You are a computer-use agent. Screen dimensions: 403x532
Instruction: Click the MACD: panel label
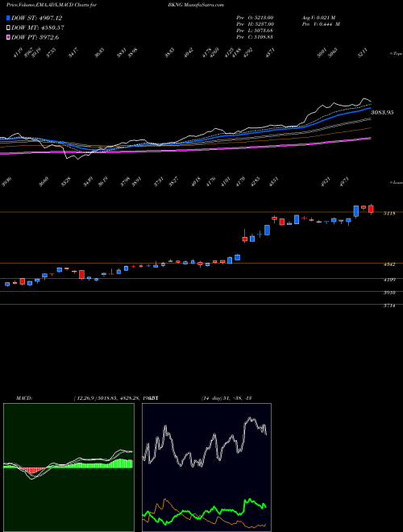click(x=23, y=398)
